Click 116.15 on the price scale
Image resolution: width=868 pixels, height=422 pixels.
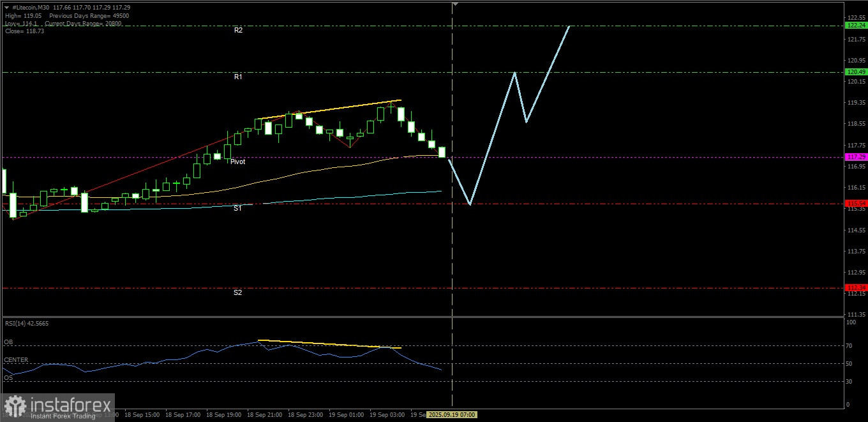coord(856,187)
